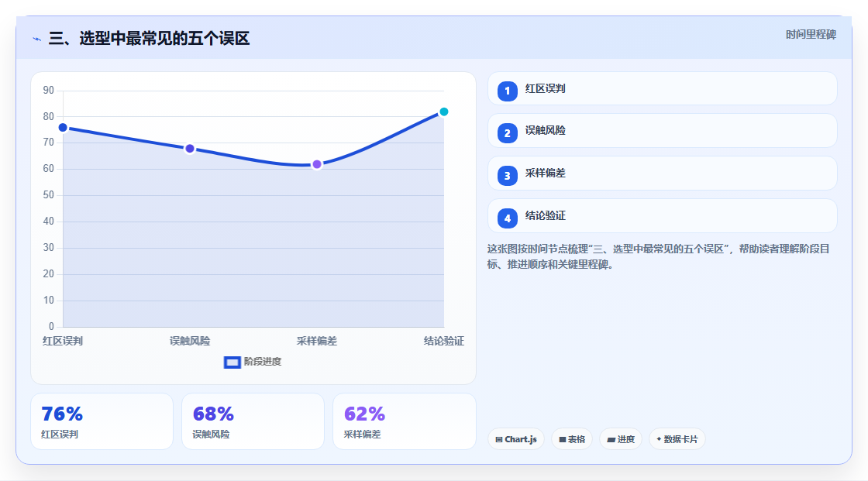The image size is (868, 481).
Task: Click the 68% 误触风险 stat card
Action: point(253,421)
